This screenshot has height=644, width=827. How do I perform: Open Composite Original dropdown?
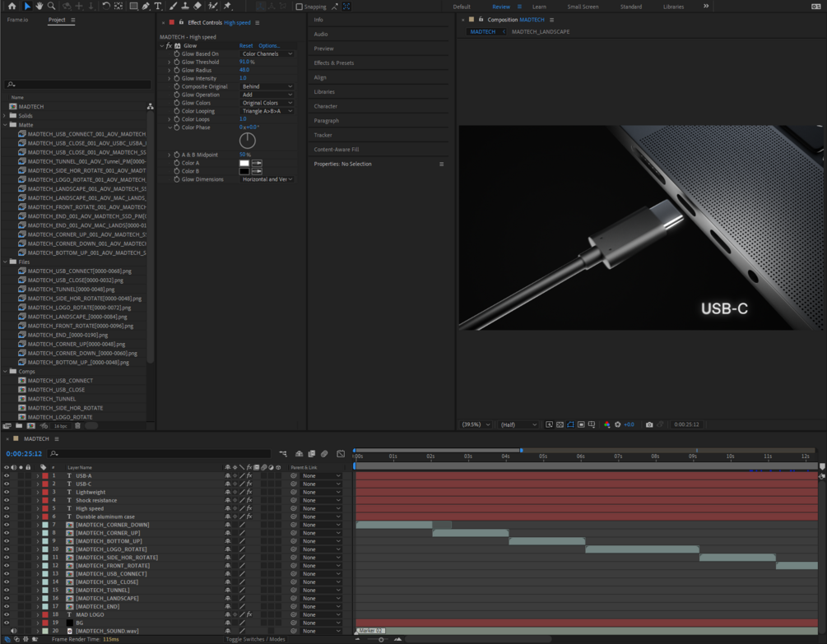click(x=267, y=86)
